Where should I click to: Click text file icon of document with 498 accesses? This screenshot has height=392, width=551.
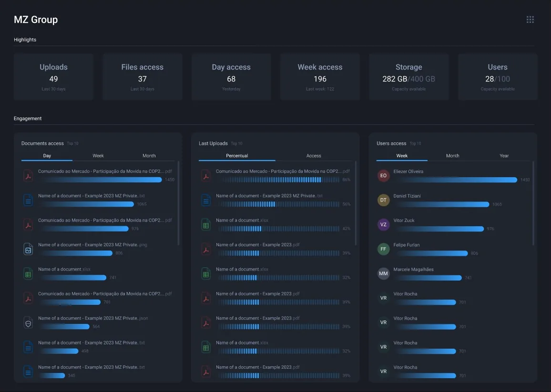point(28,347)
